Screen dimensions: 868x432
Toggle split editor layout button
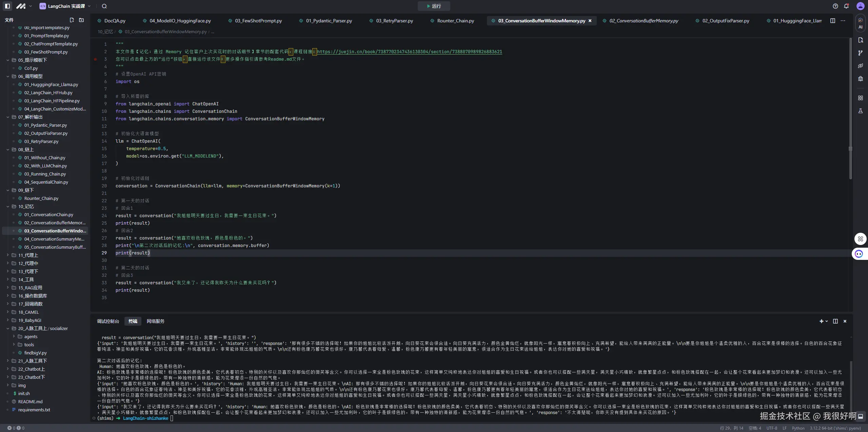click(x=832, y=21)
